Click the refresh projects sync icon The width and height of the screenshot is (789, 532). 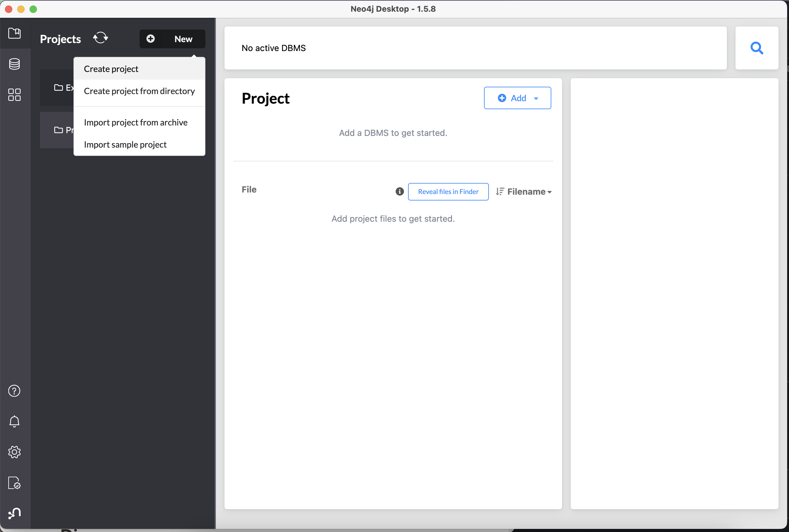tap(101, 38)
